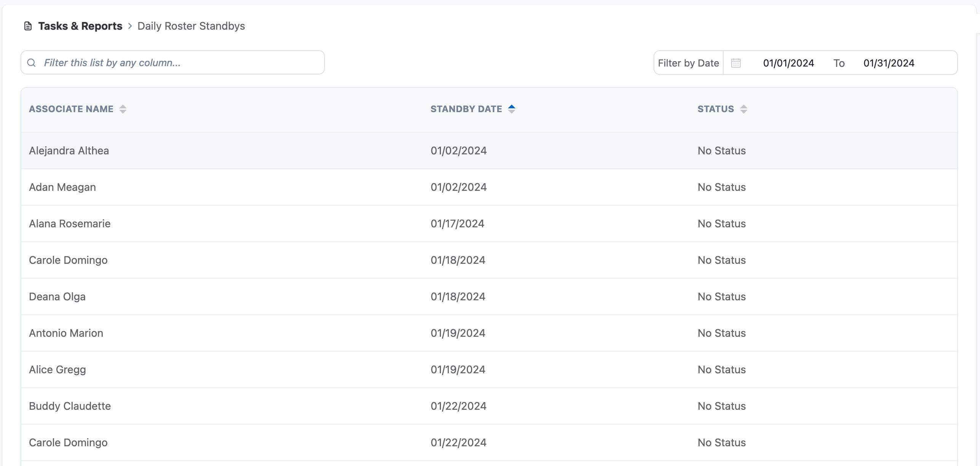Image resolution: width=980 pixels, height=466 pixels.
Task: Toggle Standby Date sort arrow
Action: [x=512, y=109]
